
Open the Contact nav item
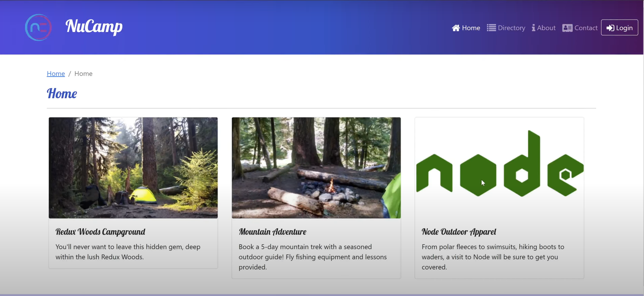(x=580, y=28)
